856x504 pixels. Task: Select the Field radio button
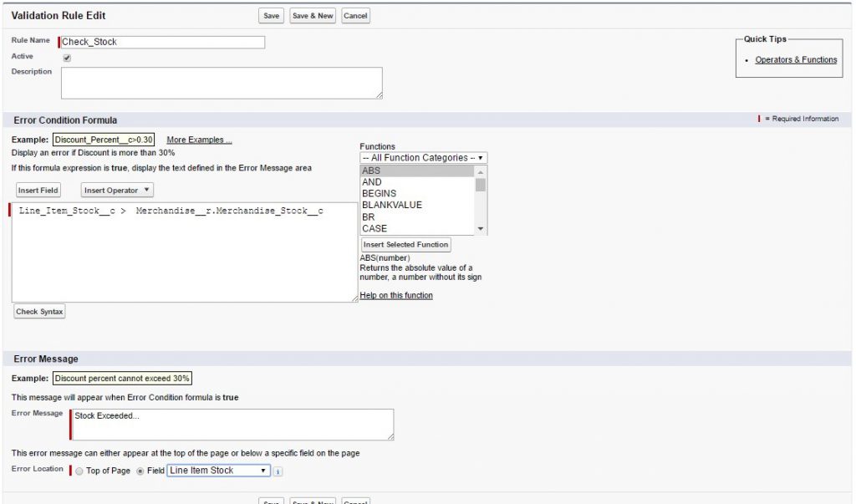pyautogui.click(x=140, y=471)
